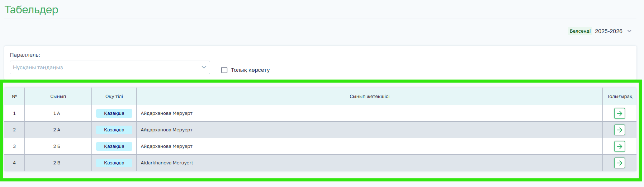Click Айдарханова Меруерт in the 1 А row
This screenshot has height=187, width=644.
[x=166, y=113]
